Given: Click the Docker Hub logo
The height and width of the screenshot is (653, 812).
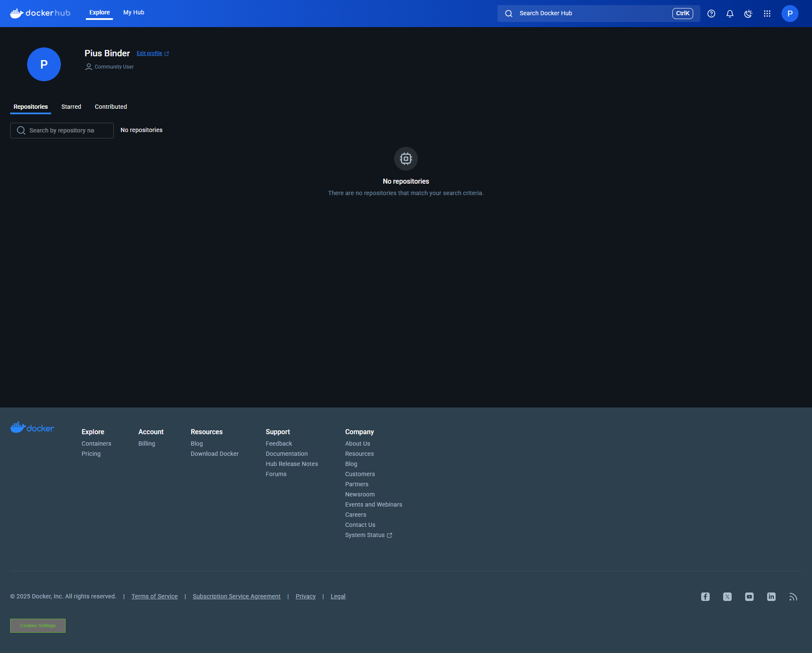Looking at the screenshot, I should 40,13.
